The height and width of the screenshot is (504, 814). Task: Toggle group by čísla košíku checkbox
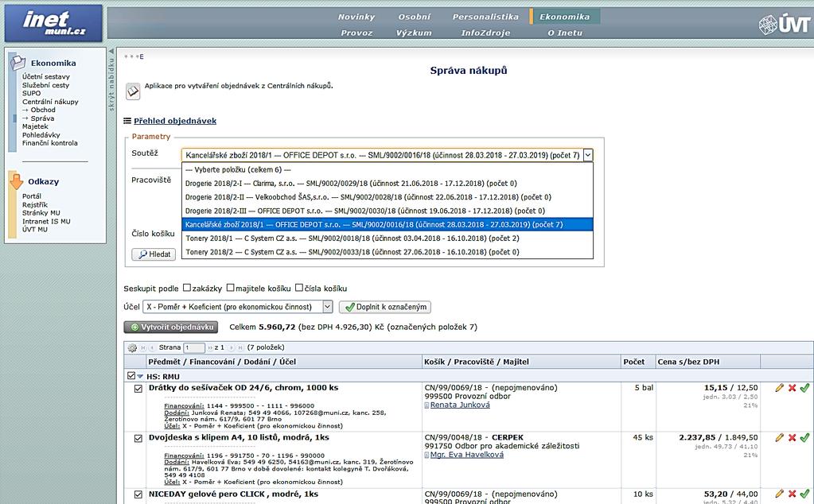pyautogui.click(x=299, y=288)
